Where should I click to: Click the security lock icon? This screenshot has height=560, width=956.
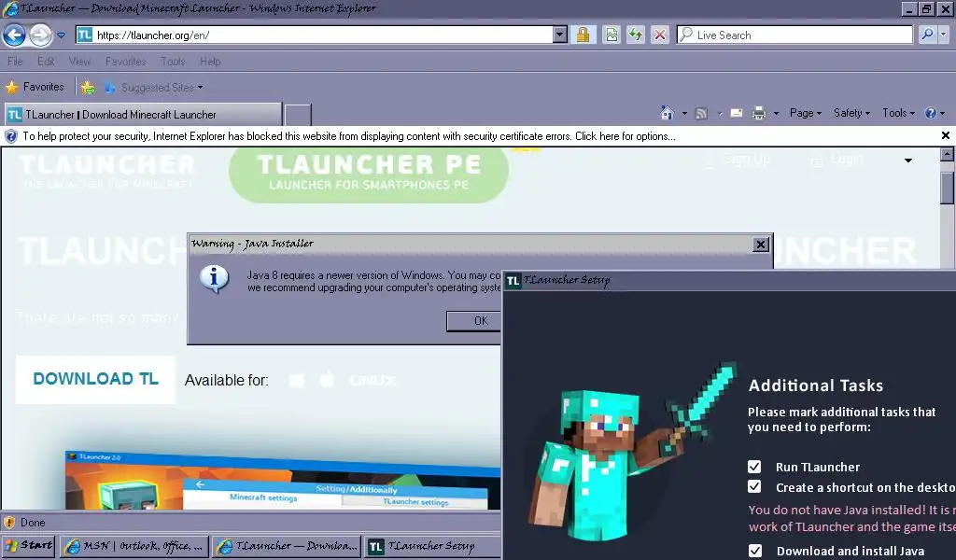583,35
